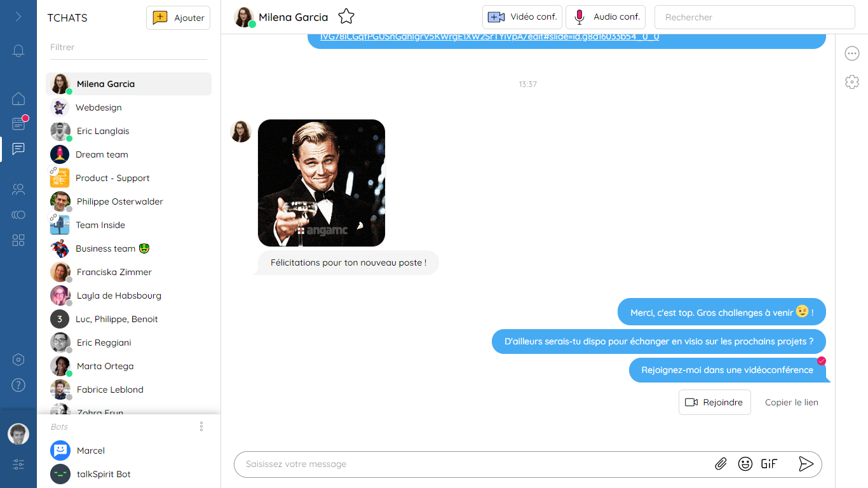Click the Bots section label
Screen dimensions: 868x488
click(59, 426)
